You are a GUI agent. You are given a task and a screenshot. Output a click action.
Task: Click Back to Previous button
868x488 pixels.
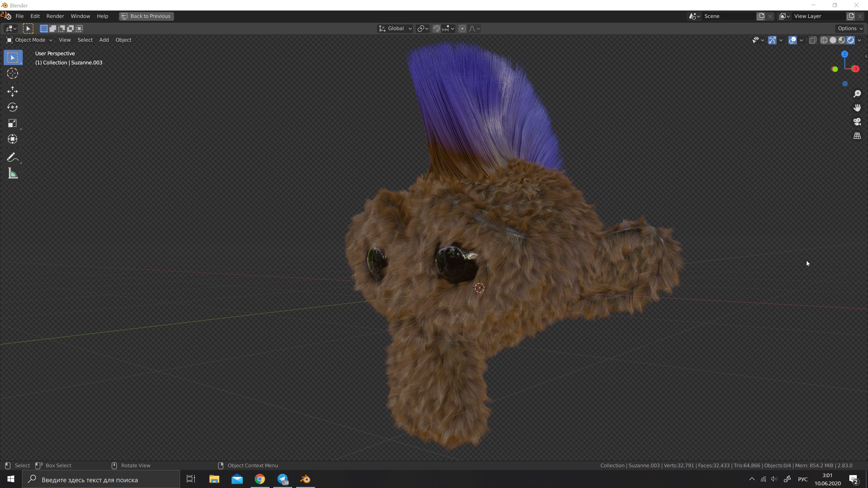(146, 16)
